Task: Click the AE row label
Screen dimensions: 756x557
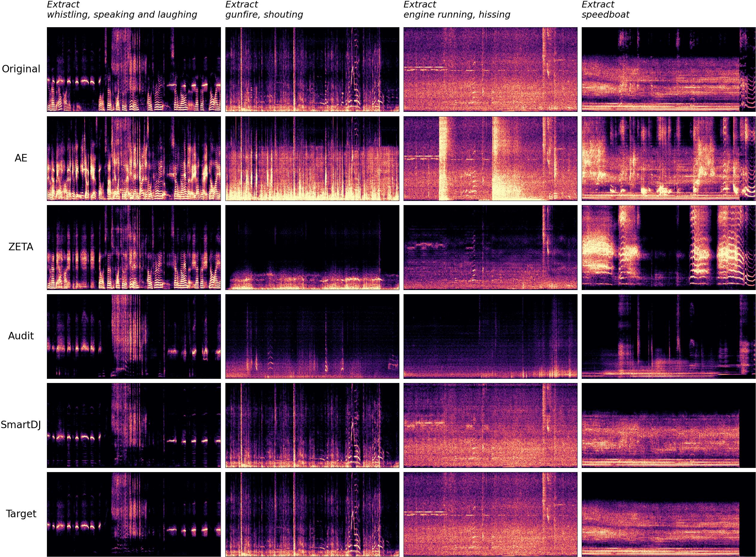Action: tap(21, 158)
